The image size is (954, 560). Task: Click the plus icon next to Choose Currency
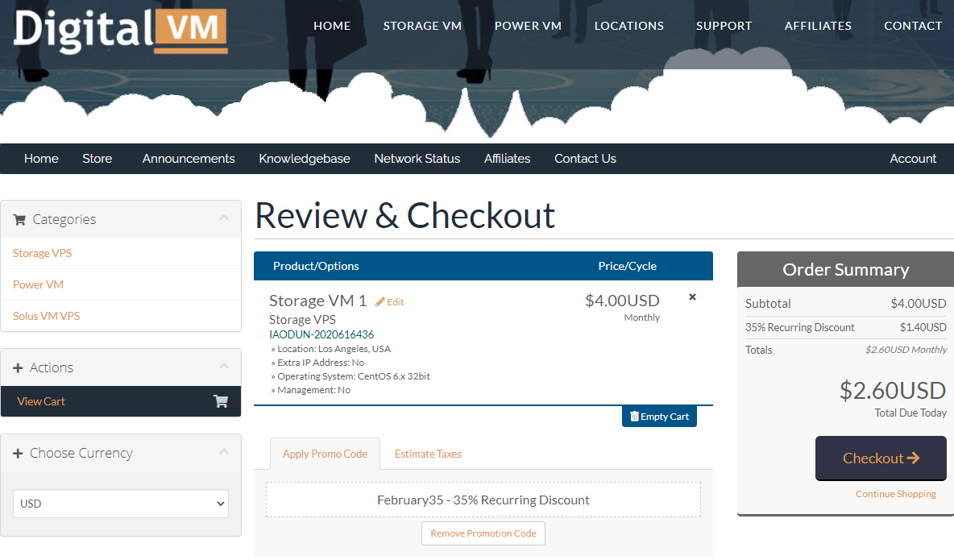coord(19,454)
